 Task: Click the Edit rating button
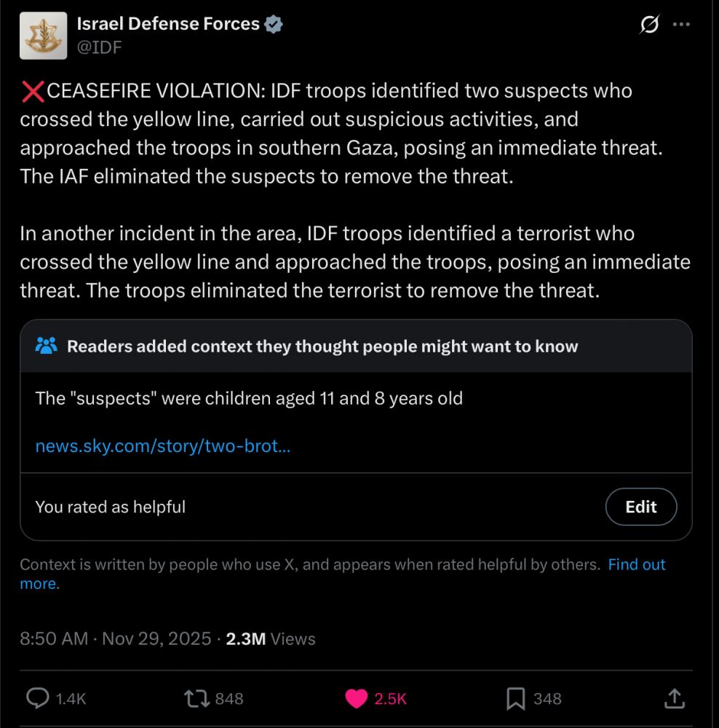coord(640,507)
